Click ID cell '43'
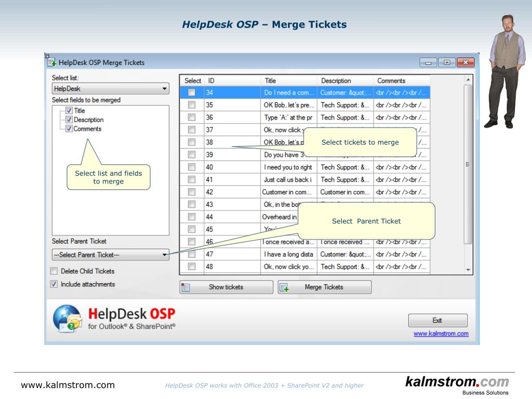The image size is (532, 399). coord(233,204)
